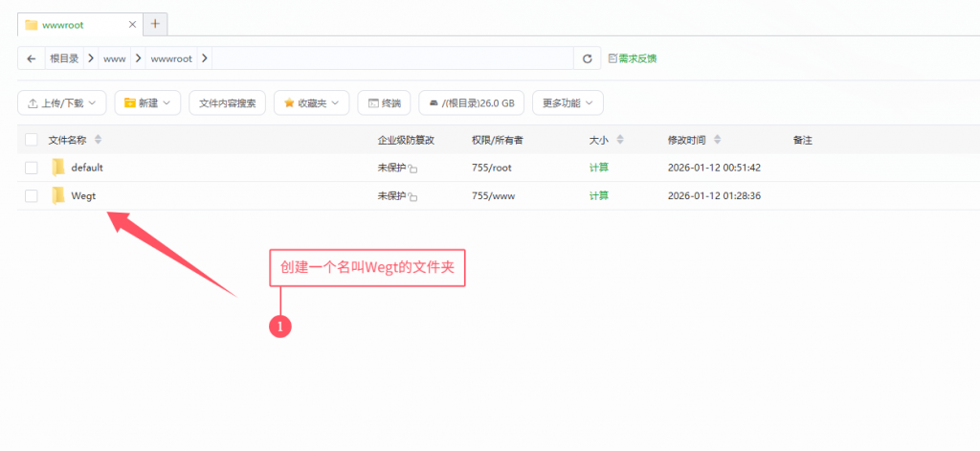Click the refresh icon in path bar
This screenshot has width=980, height=451.
(x=587, y=58)
